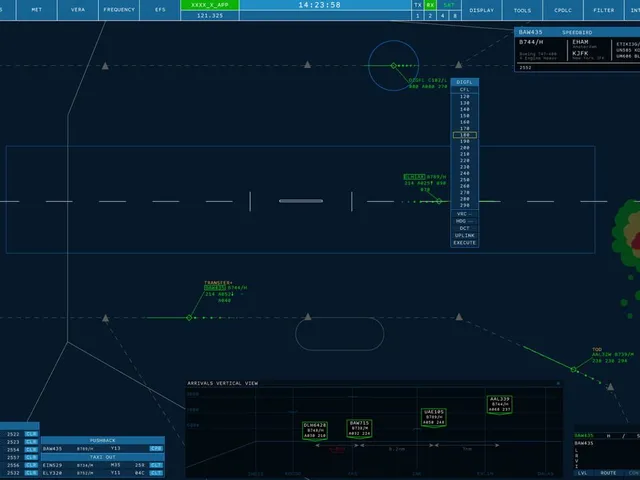Image resolution: width=640 pixels, height=480 pixels.
Task: Toggle the green RX radio indicator
Action: (430, 5)
